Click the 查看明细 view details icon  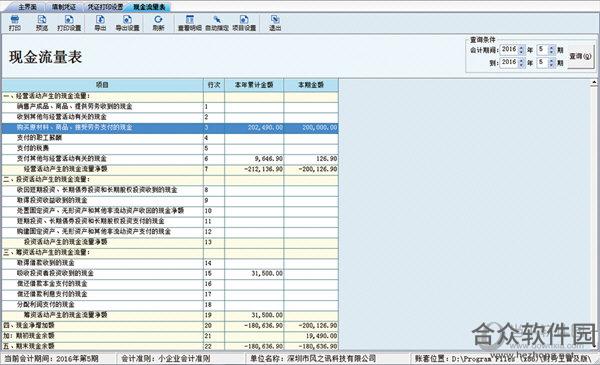click(x=190, y=23)
